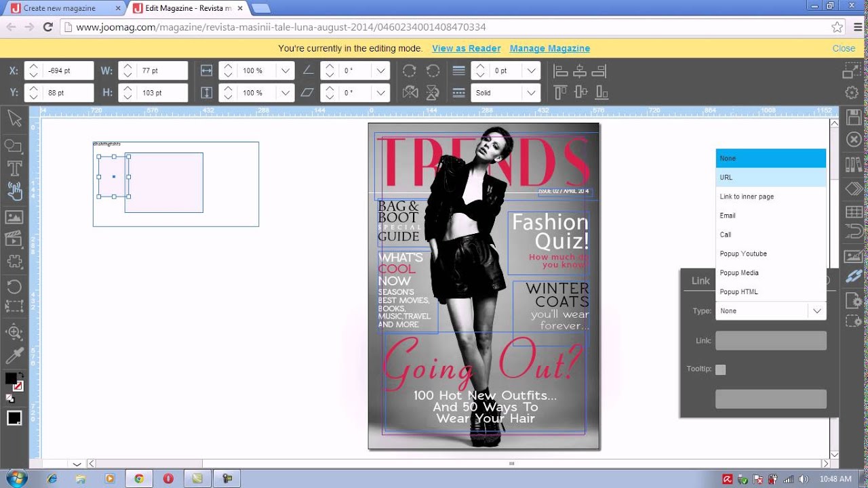The width and height of the screenshot is (868, 488).
Task: Click the Link URL input field
Action: pos(770,341)
